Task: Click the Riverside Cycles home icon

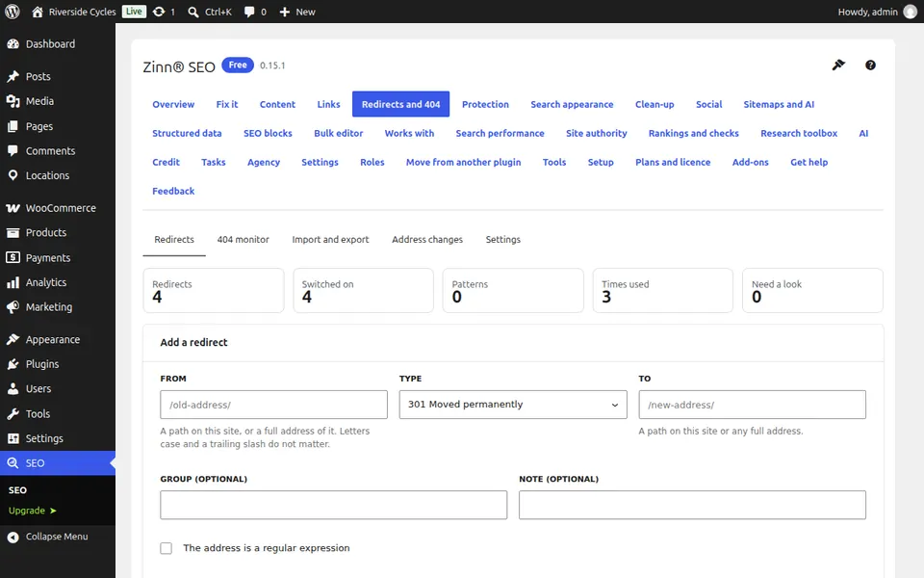Action: tap(38, 12)
